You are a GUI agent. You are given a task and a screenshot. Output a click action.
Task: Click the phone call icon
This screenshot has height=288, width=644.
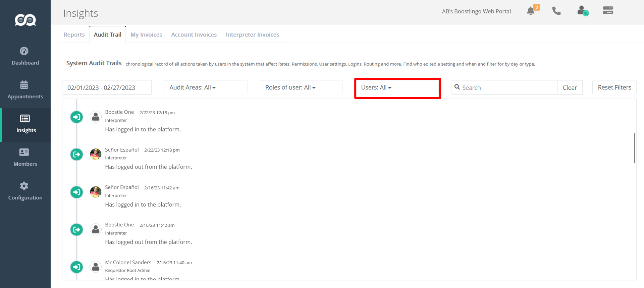[556, 11]
